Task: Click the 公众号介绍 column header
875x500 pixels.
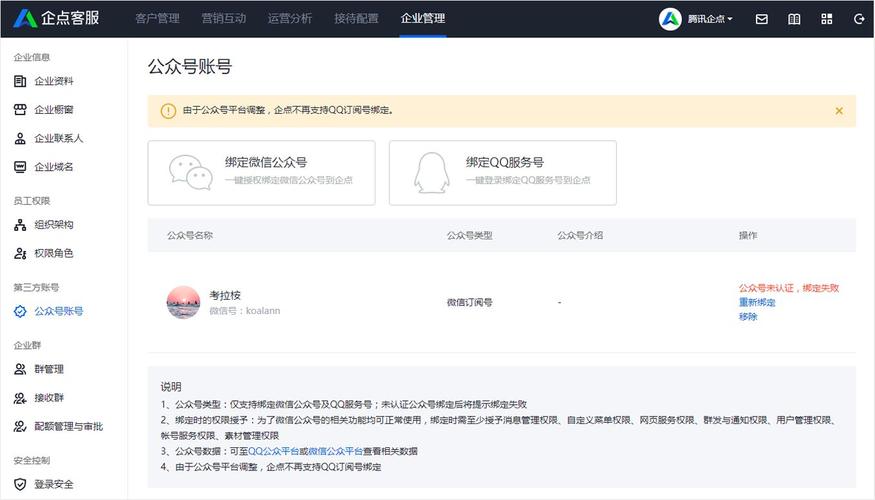Action: click(x=580, y=235)
